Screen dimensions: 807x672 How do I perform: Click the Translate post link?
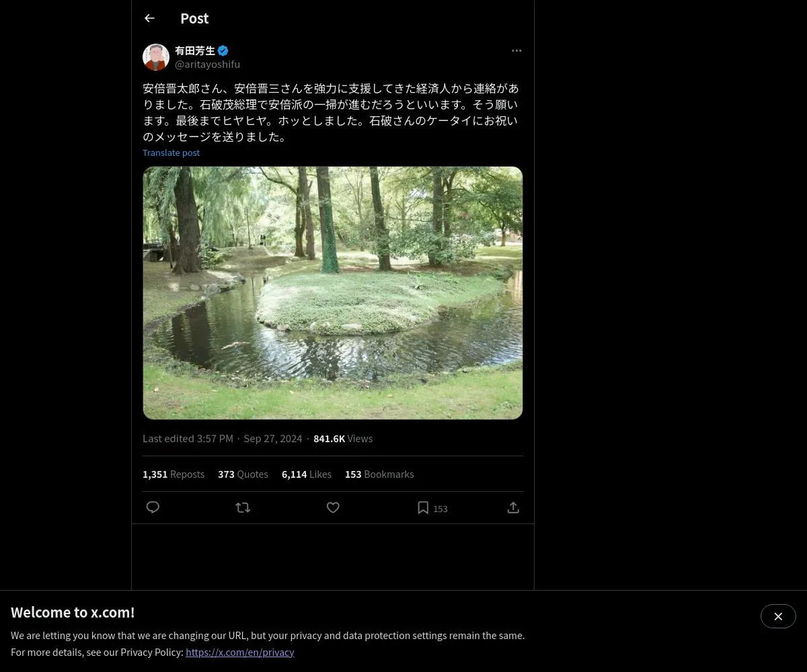point(171,153)
